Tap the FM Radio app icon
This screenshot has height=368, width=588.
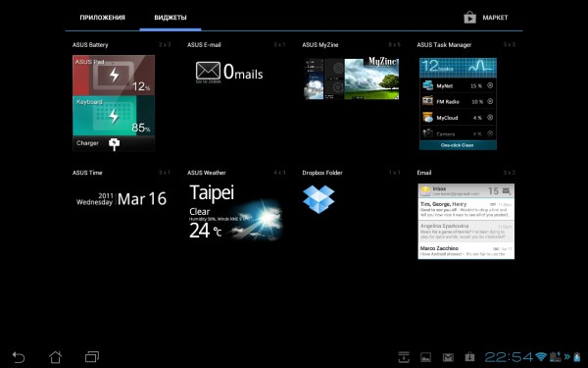click(x=427, y=101)
